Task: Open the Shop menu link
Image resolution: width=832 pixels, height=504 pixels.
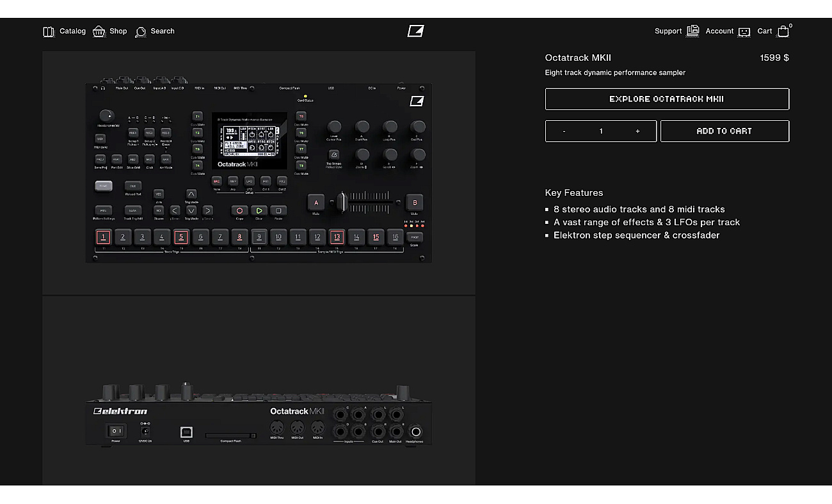Action: coord(118,31)
